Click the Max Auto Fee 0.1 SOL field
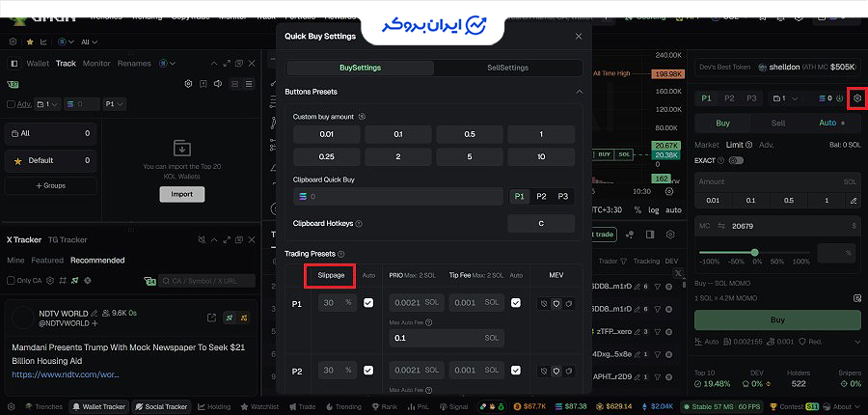The image size is (868, 415). [447, 338]
